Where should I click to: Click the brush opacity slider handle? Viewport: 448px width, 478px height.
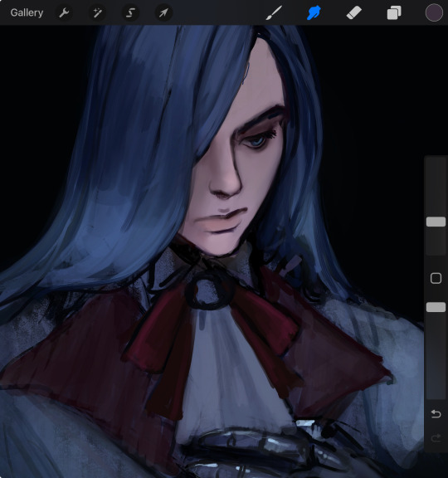coord(436,307)
